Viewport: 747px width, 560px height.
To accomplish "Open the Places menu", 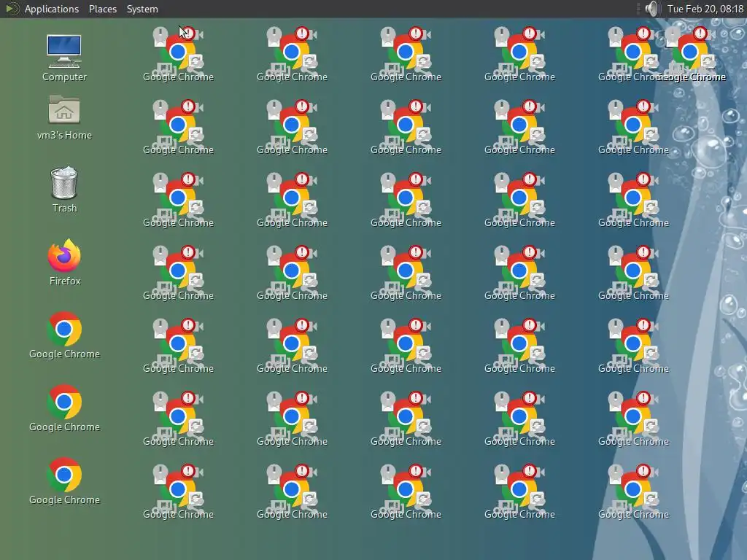I will click(102, 9).
